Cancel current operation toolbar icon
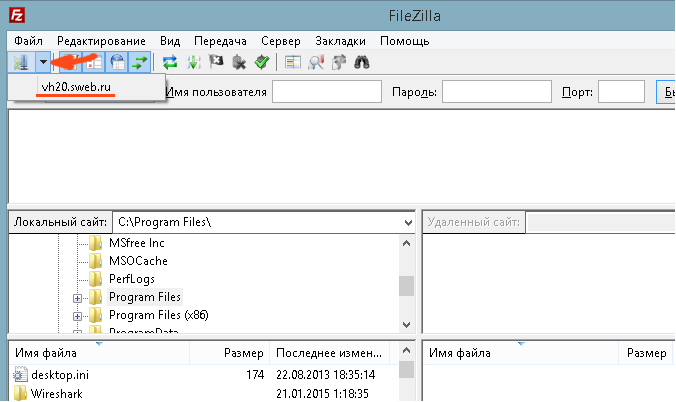 [216, 63]
